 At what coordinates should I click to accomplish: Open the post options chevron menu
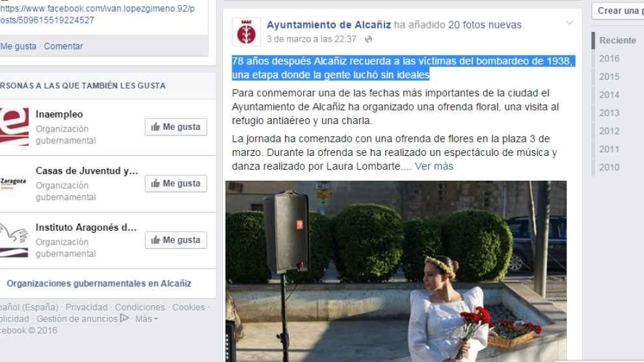569,23
